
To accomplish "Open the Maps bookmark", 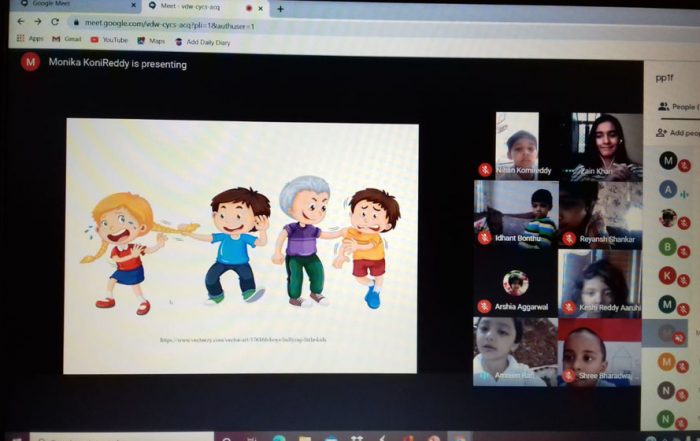I will click(151, 41).
